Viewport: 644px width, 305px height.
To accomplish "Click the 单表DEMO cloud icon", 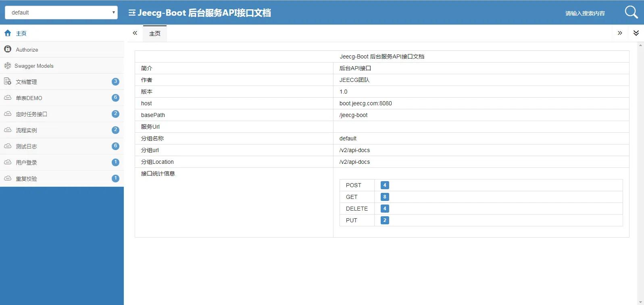I will pyautogui.click(x=8, y=98).
